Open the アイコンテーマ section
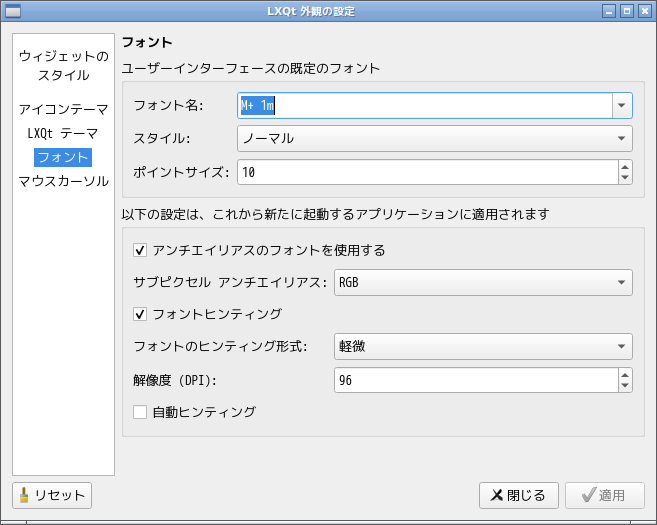Viewport: 657px width, 525px height. [x=63, y=109]
